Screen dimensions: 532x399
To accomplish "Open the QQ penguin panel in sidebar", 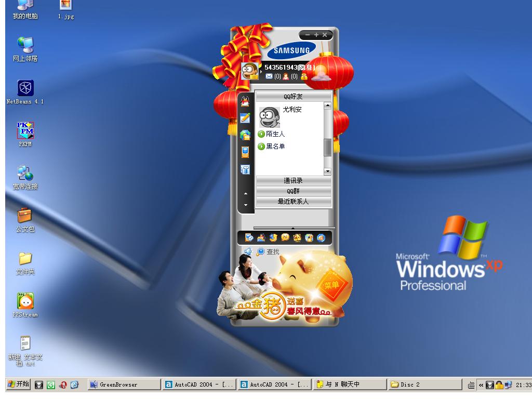I will 245,101.
